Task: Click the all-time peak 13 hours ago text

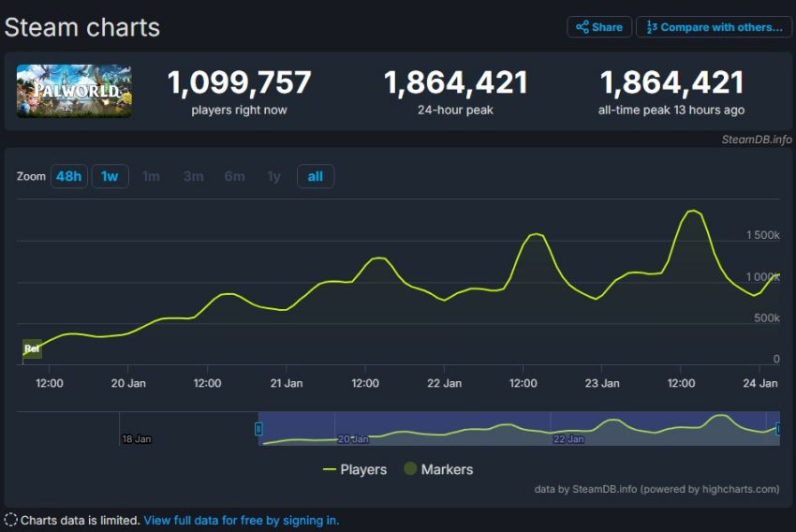Action: coord(671,110)
